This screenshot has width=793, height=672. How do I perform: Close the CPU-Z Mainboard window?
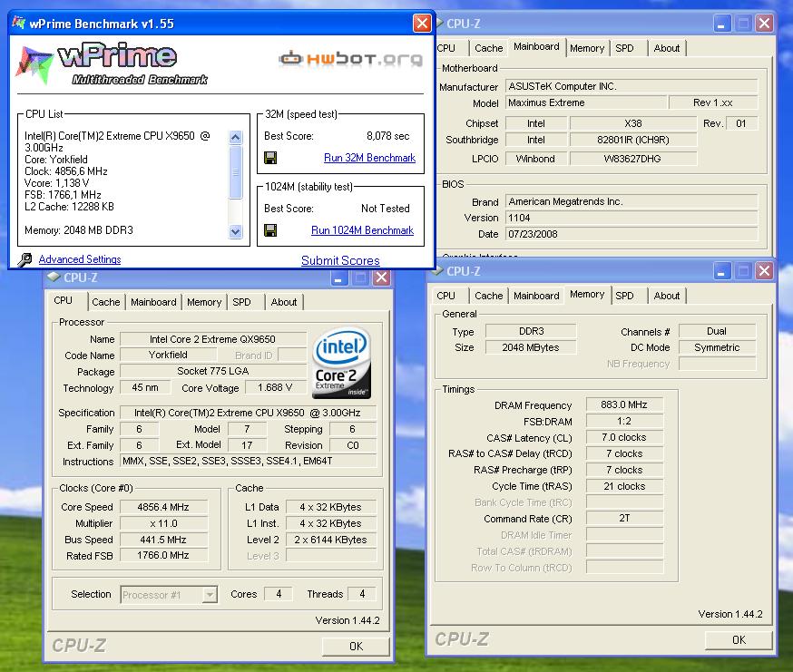(764, 24)
